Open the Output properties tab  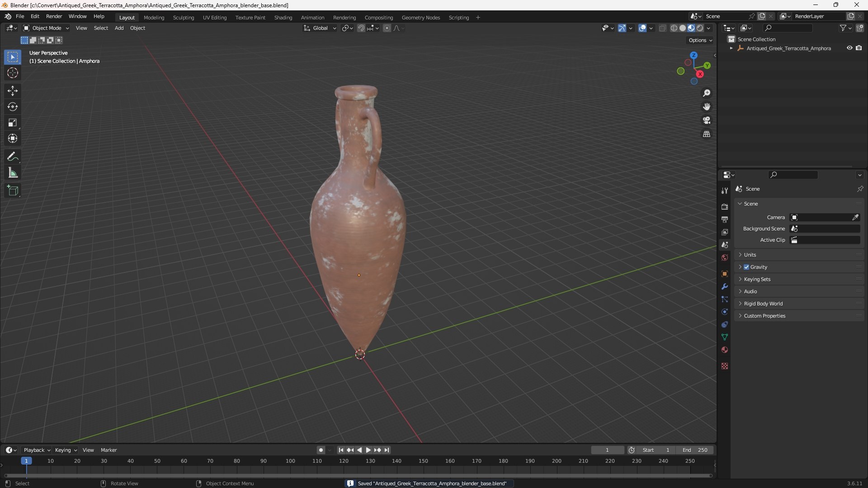[725, 219]
